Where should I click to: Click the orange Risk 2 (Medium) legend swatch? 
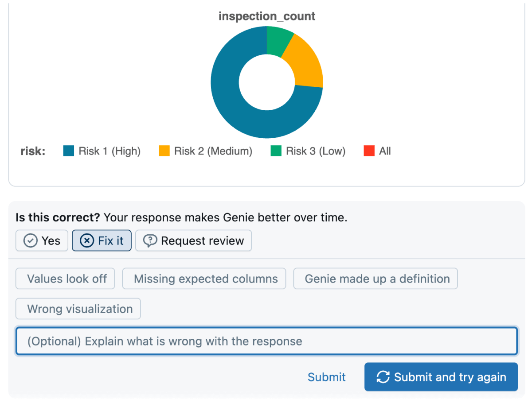tap(164, 151)
